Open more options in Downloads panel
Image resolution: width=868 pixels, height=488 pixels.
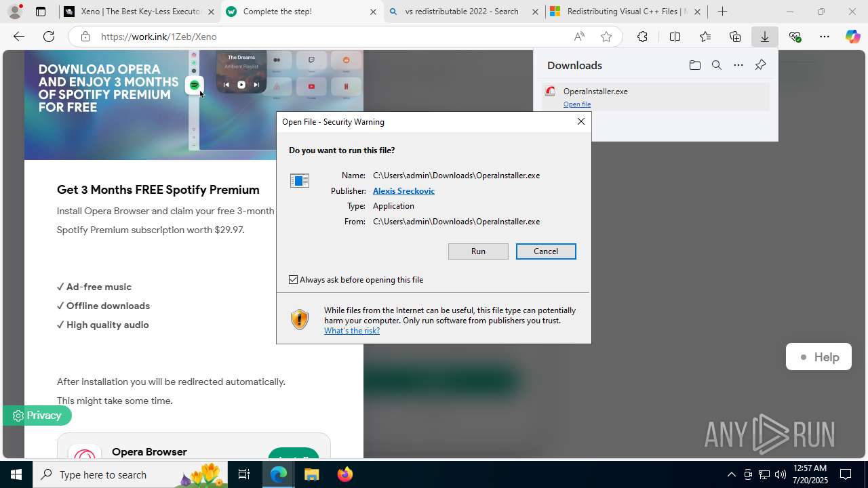(738, 65)
